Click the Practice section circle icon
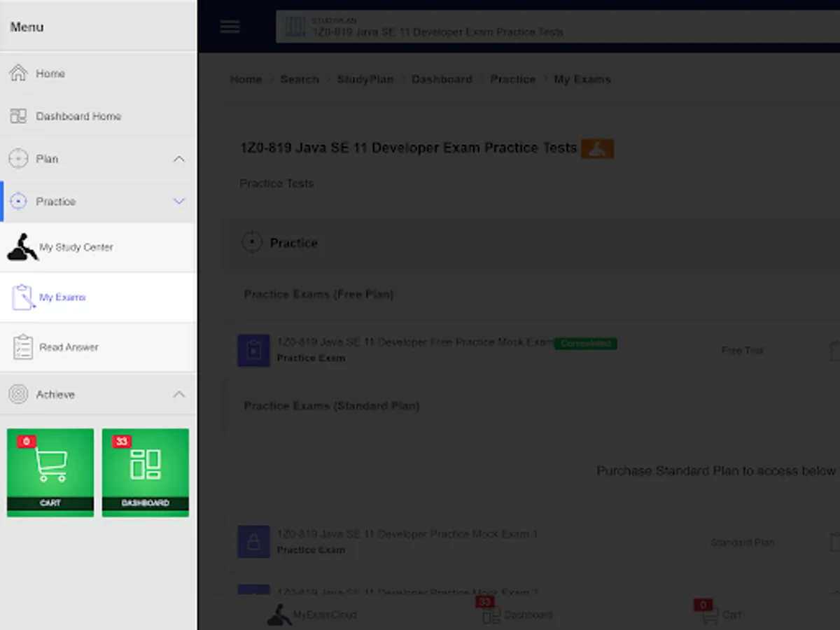 tap(251, 243)
